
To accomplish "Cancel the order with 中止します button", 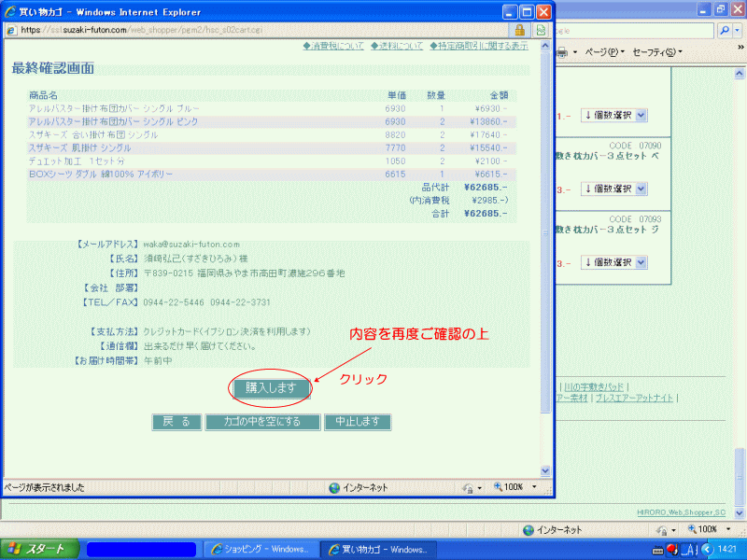I will pos(357,422).
